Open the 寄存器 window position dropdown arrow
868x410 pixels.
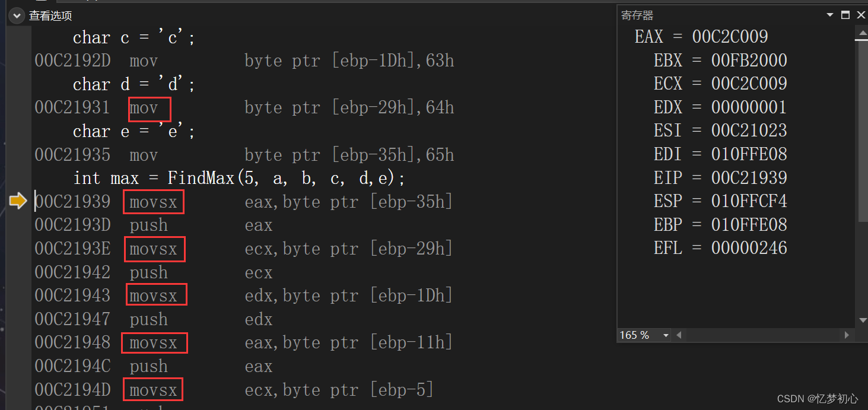(x=830, y=15)
